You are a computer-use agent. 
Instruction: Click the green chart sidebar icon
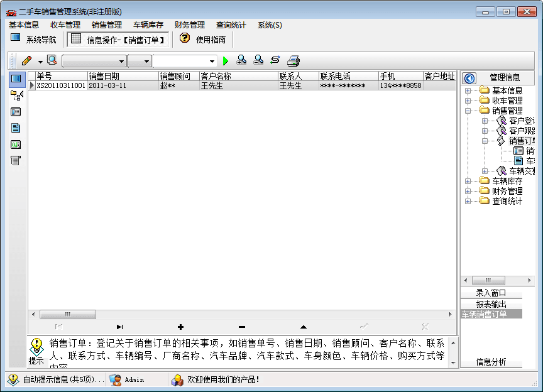pyautogui.click(x=16, y=144)
